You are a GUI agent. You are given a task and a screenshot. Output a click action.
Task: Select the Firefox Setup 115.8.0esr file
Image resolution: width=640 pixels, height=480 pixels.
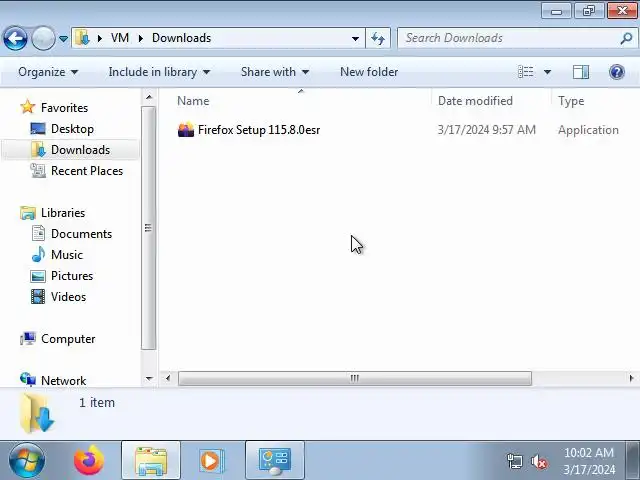click(x=259, y=130)
